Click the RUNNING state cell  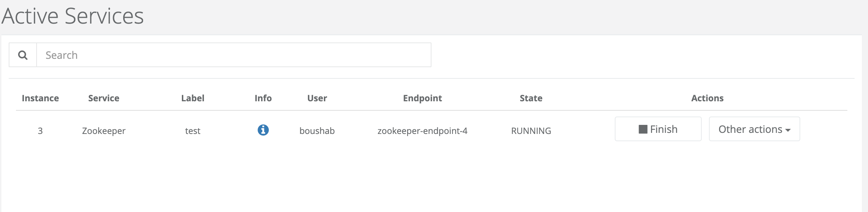click(x=531, y=131)
